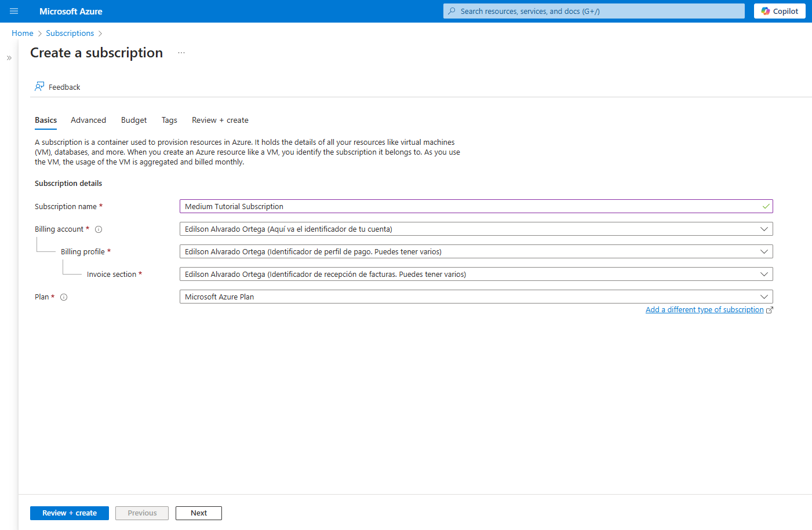The height and width of the screenshot is (530, 812).
Task: Click green checkmark in Subscription name field
Action: 766,206
